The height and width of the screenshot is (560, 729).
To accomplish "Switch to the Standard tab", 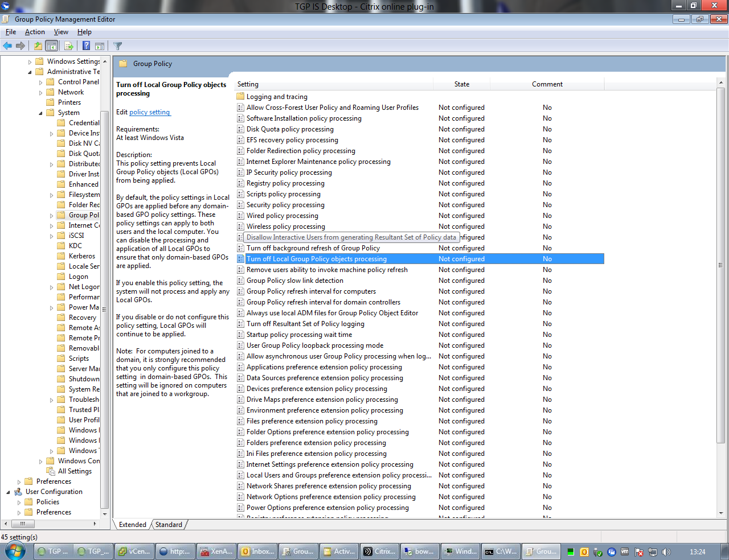I will click(x=169, y=525).
